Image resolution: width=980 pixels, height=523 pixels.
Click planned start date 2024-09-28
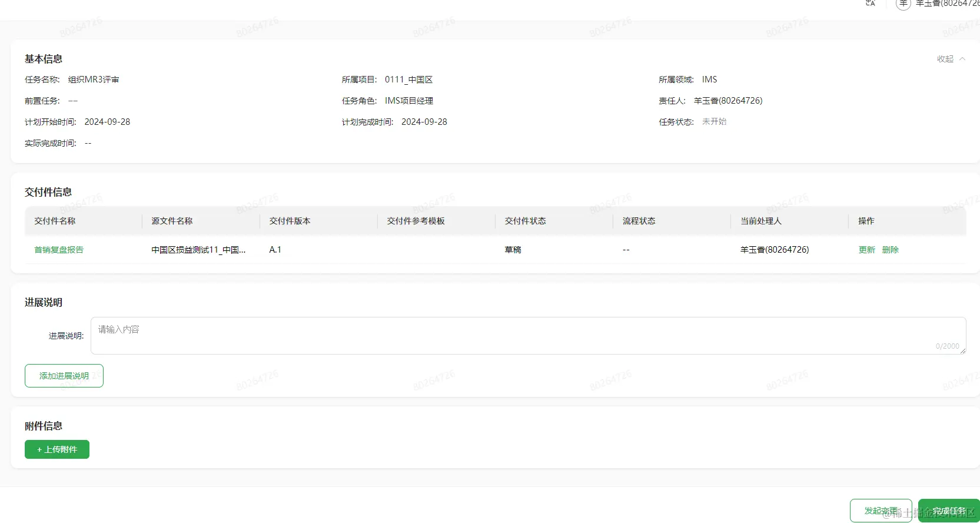(x=107, y=122)
